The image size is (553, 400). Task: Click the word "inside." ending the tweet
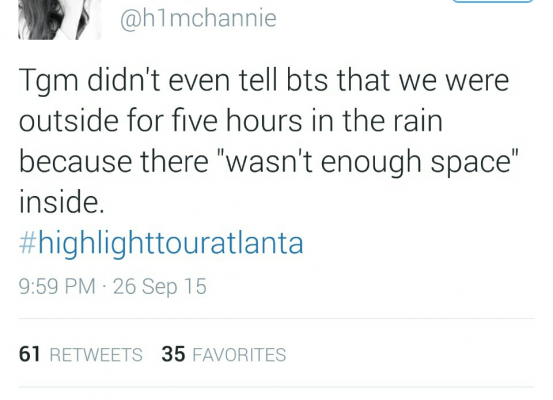(x=62, y=202)
